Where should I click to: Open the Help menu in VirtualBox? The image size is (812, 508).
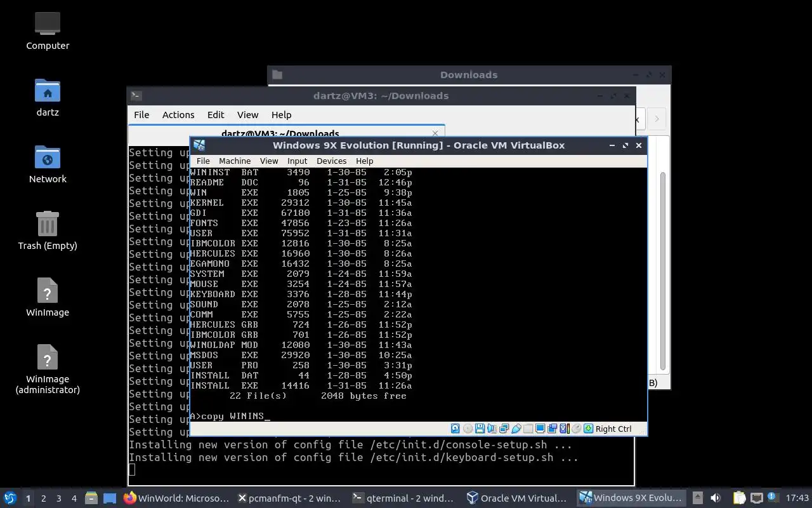click(364, 161)
